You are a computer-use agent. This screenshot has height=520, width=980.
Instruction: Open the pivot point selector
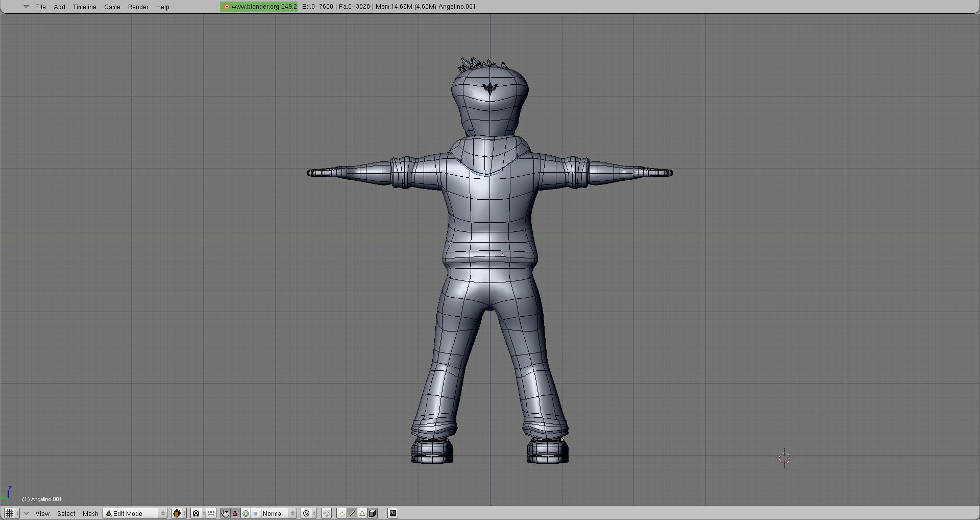(x=198, y=513)
